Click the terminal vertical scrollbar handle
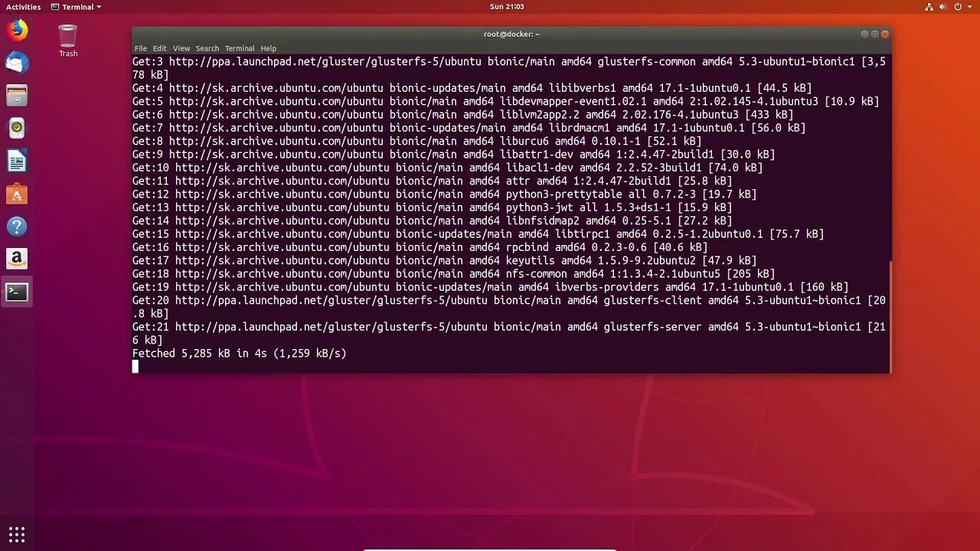This screenshot has height=551, width=980. pos(890,316)
